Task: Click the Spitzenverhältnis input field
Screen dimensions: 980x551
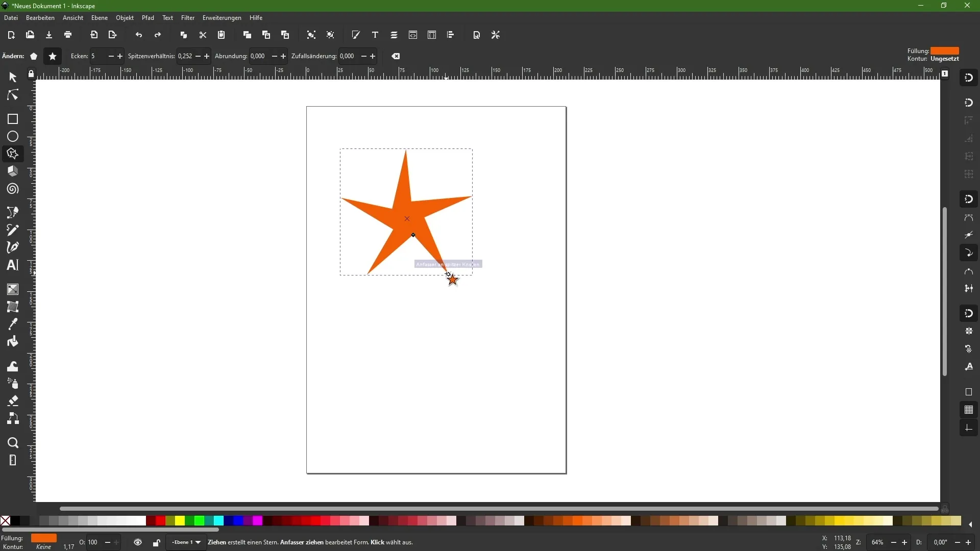Action: 184,56
